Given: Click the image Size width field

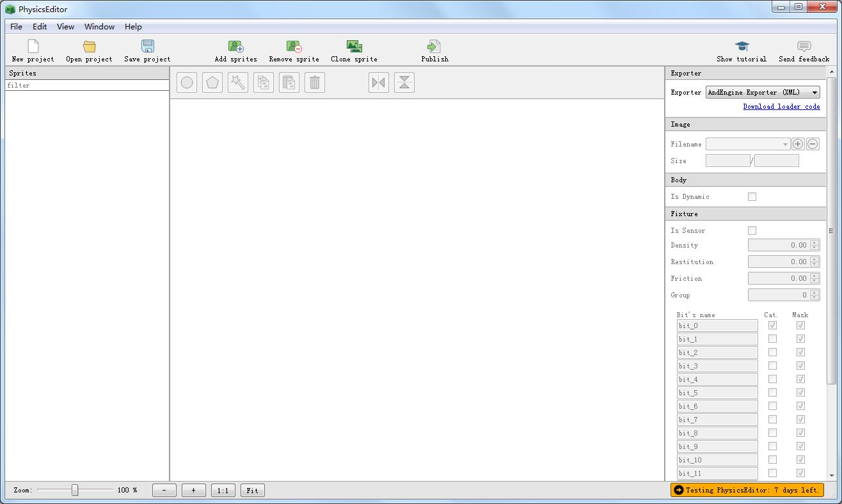Looking at the screenshot, I should click(727, 161).
